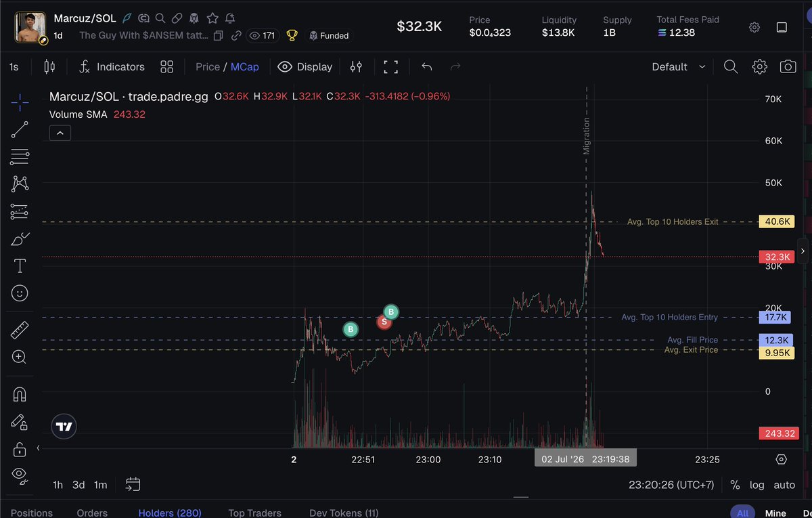Image resolution: width=812 pixels, height=518 pixels.
Task: Select the crosshair cursor tool
Action: pos(20,103)
